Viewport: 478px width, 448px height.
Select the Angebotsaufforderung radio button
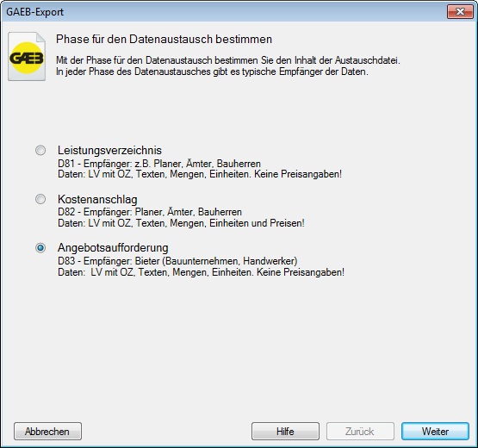click(x=40, y=247)
